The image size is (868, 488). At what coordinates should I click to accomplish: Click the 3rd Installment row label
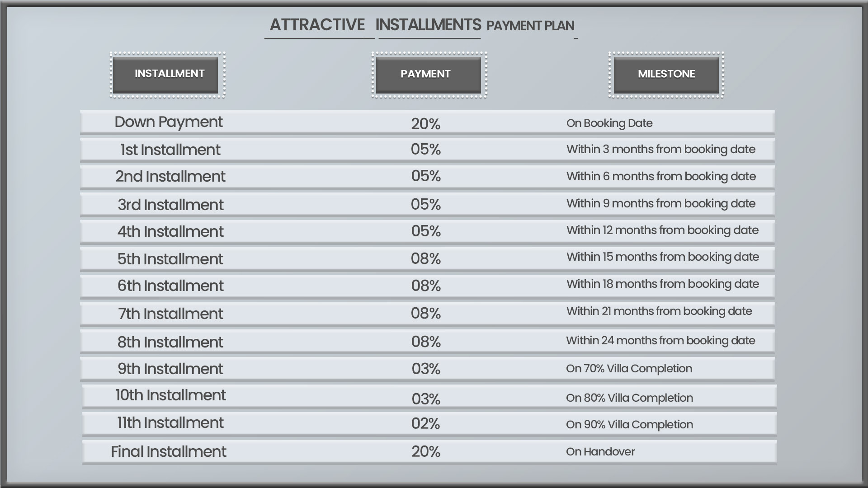170,205
